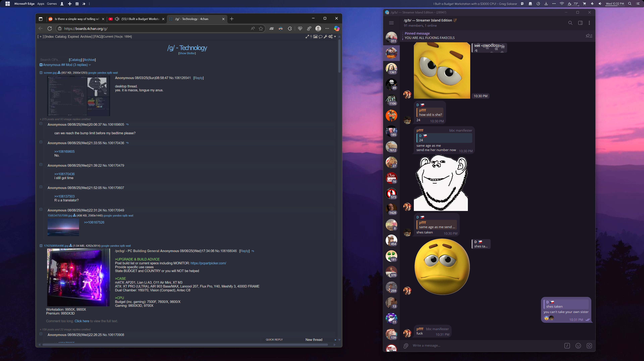
Task: Follow quote link >>106167526
Action: (94, 222)
